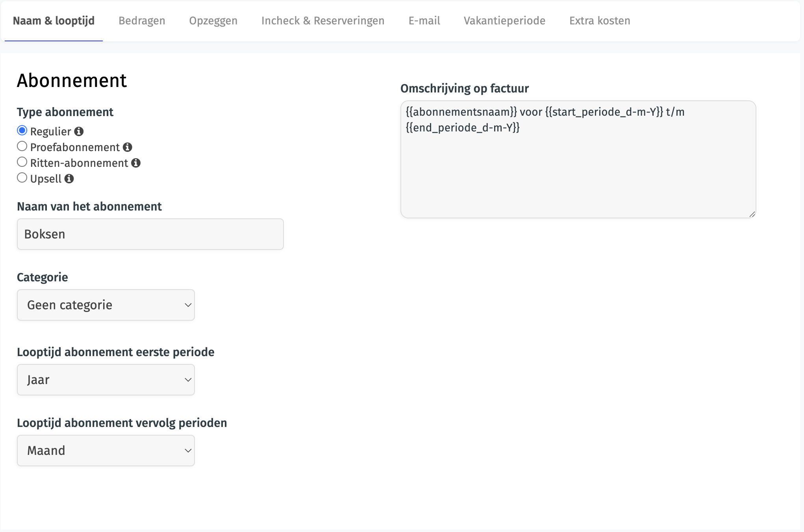This screenshot has width=804, height=532.
Task: Click info icon beside Ritten-abonnement
Action: [136, 163]
